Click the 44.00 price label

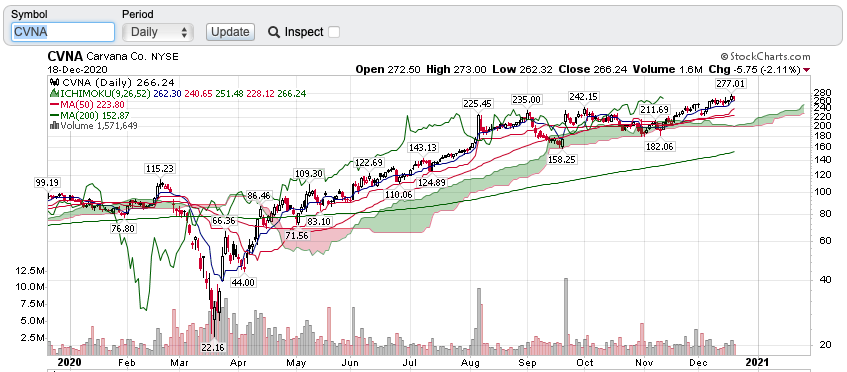point(243,282)
